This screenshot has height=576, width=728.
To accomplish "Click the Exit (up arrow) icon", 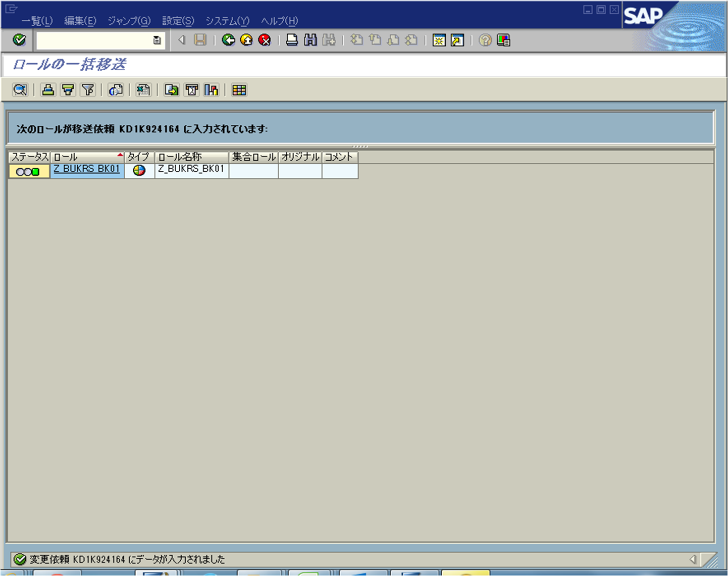I will [247, 40].
